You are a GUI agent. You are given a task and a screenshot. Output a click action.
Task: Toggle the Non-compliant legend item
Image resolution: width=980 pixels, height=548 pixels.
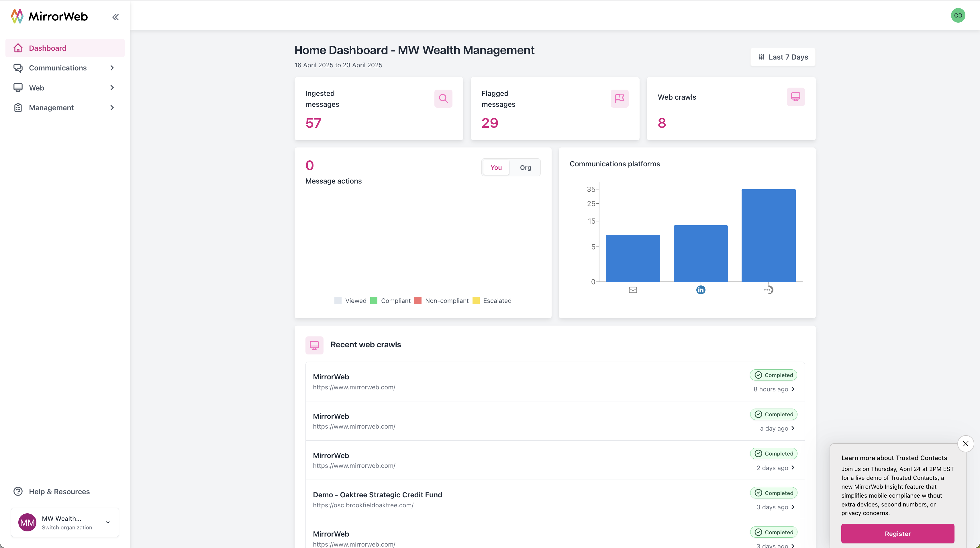click(x=441, y=301)
